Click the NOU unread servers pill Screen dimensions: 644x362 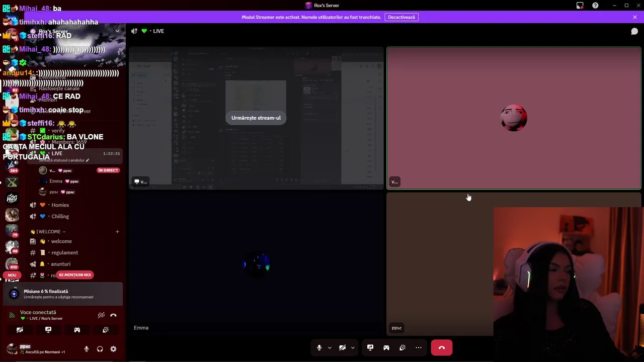pyautogui.click(x=12, y=275)
